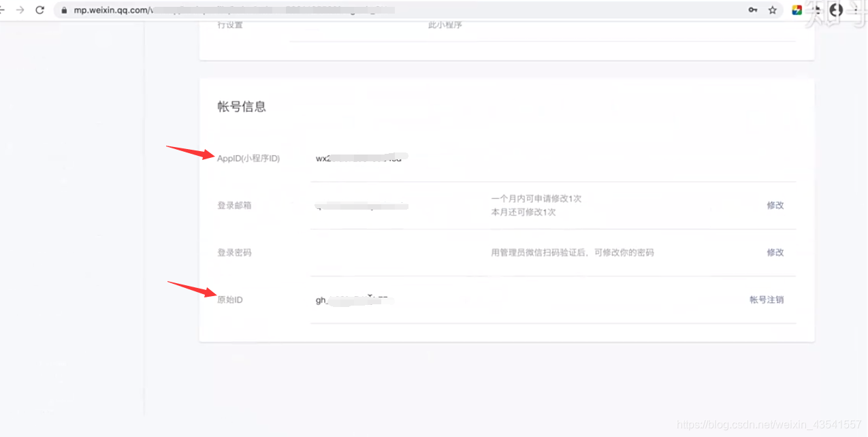Open the password manager key icon

pos(754,11)
